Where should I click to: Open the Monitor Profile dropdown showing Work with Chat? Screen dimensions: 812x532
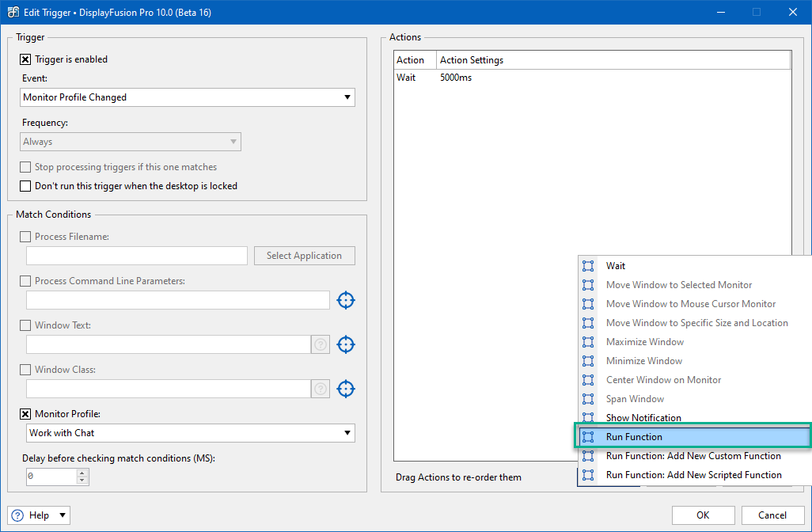click(191, 433)
